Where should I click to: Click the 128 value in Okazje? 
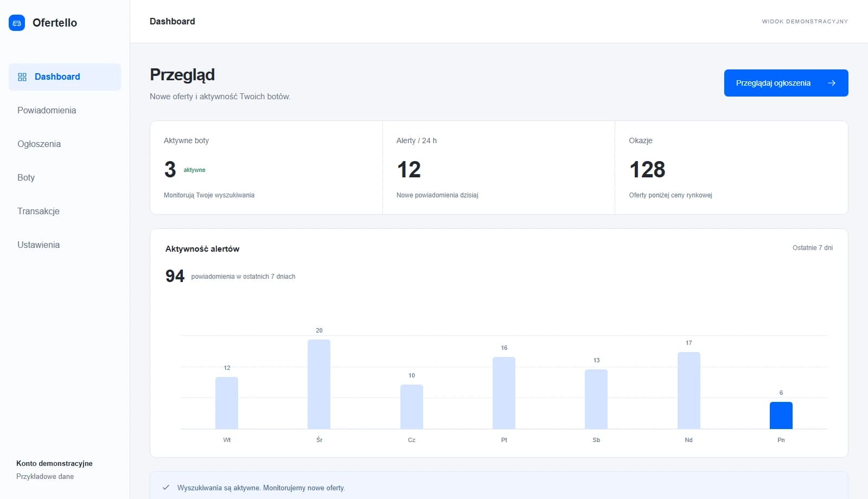[x=647, y=170]
